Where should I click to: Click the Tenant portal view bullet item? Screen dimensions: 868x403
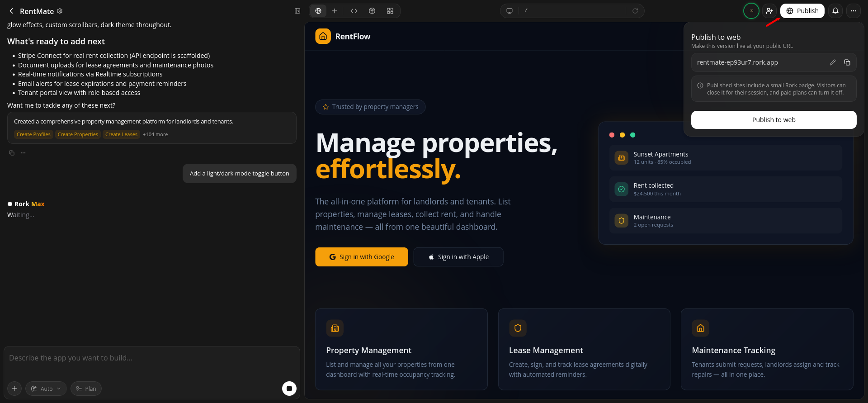[x=79, y=93]
